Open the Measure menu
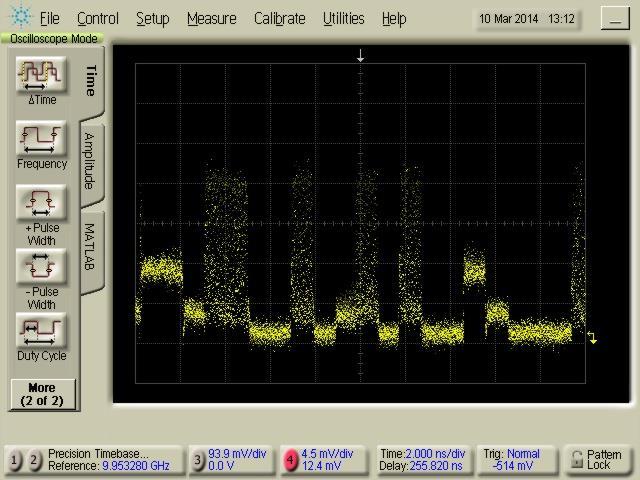Image resolution: width=640 pixels, height=480 pixels. pos(212,18)
